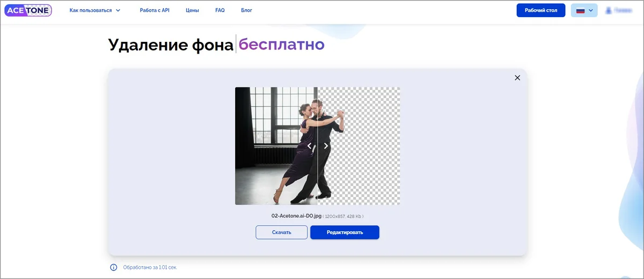The height and width of the screenshot is (279, 644).
Task: Close the image result panel with X
Action: (x=517, y=78)
